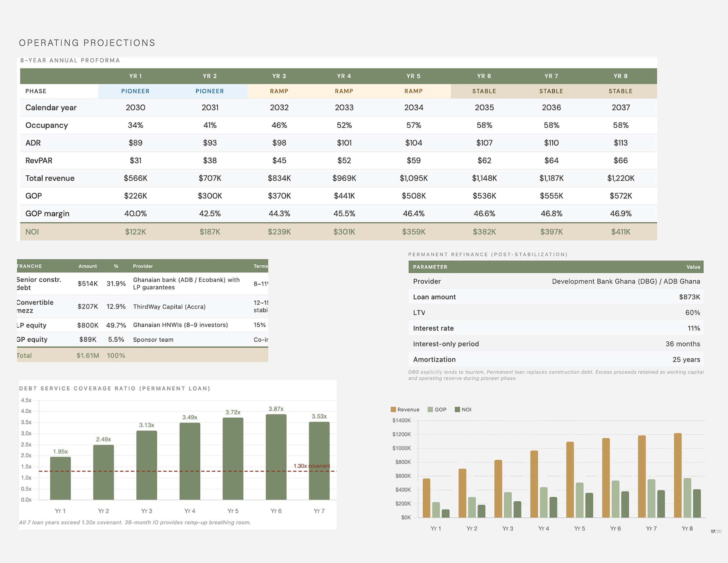This screenshot has height=563, width=728.
Task: Click the $1400K axis label
Action: click(401, 420)
